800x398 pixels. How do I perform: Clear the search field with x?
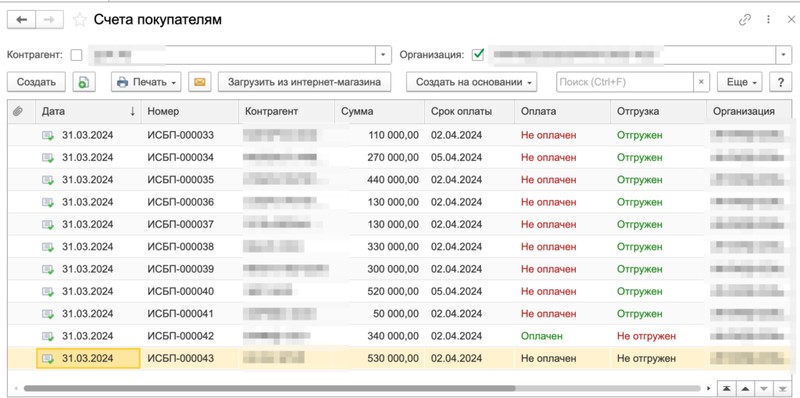click(701, 82)
